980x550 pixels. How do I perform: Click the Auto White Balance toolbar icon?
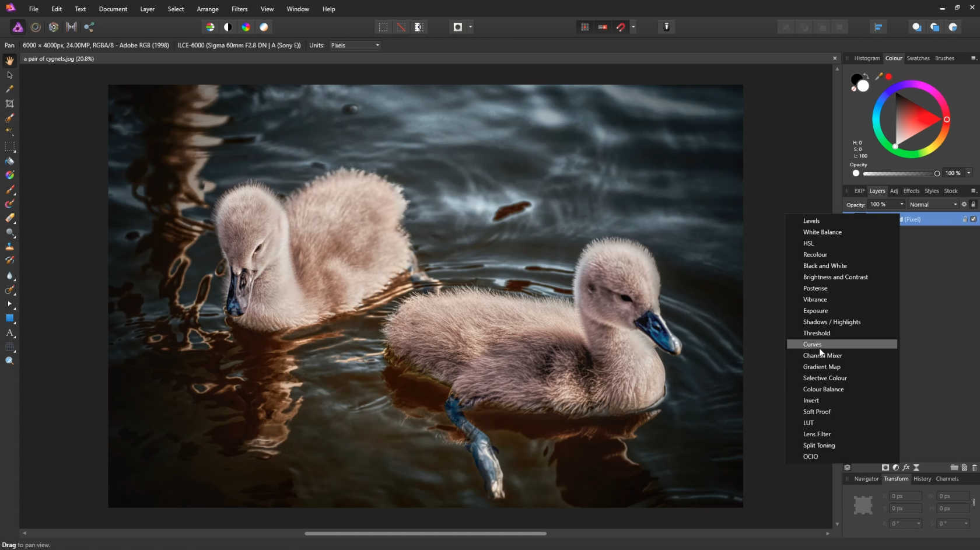264,27
